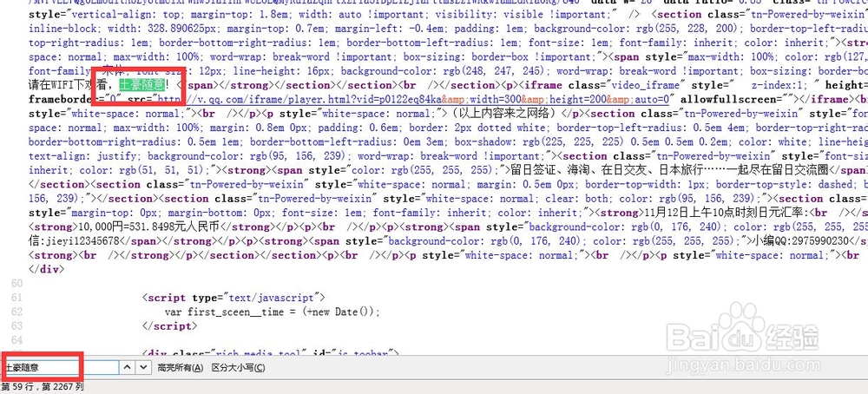This screenshot has height=394, width=868.
Task: Click the text 信:jieyi12345678
Action: tap(75, 241)
